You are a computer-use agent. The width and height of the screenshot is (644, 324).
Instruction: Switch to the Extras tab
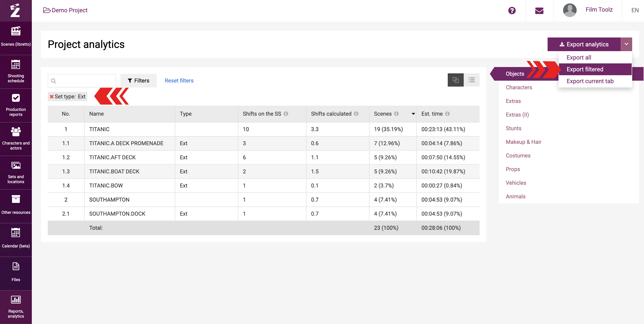coord(513,101)
